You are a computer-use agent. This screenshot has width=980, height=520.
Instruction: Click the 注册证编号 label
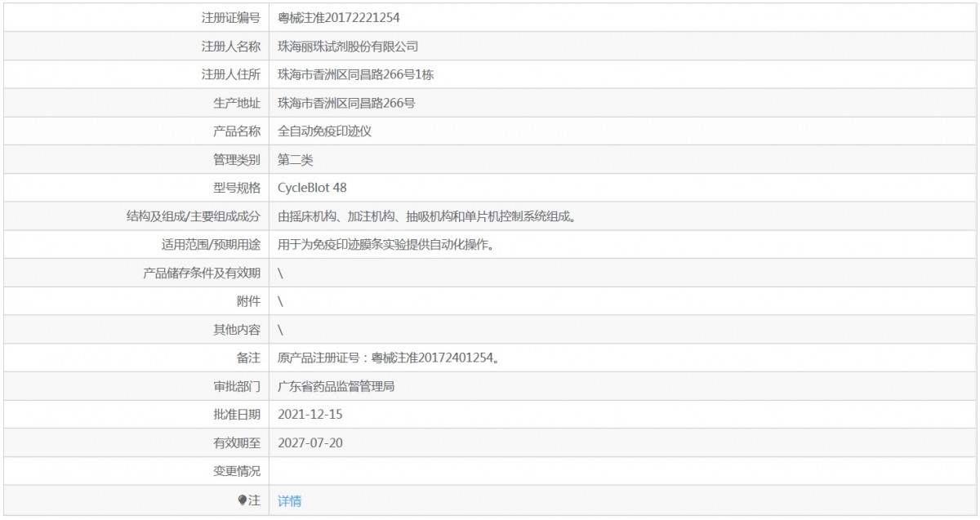coord(231,17)
